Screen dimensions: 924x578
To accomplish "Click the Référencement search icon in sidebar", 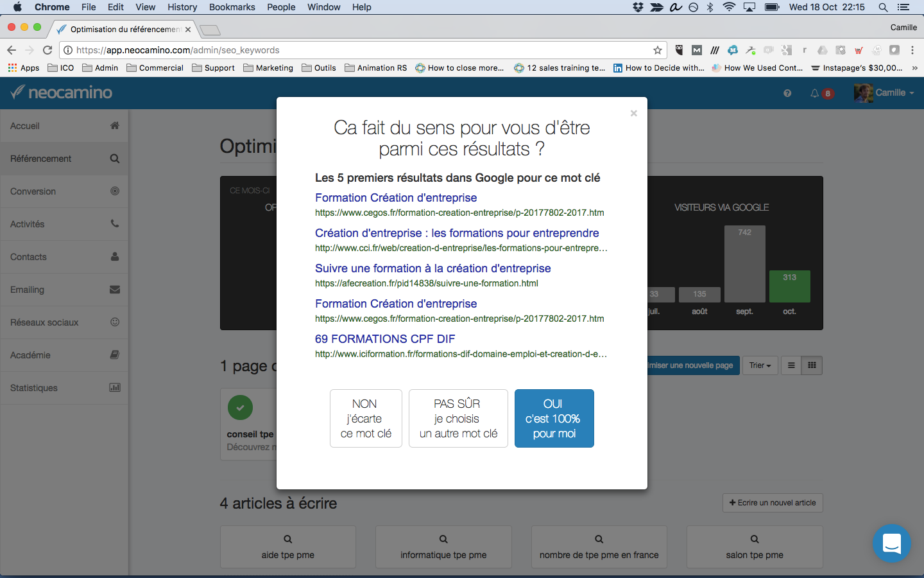I will (x=115, y=159).
